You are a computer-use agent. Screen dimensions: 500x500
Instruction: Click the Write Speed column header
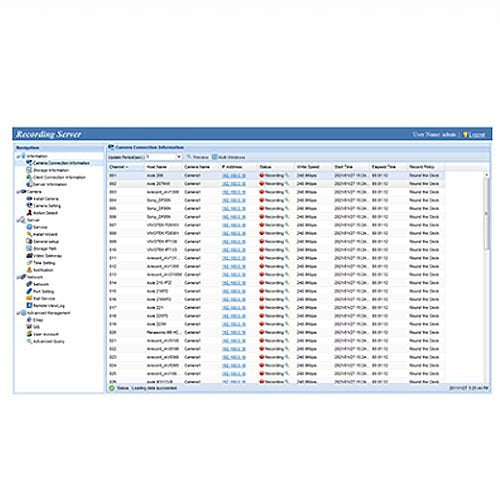314,167
